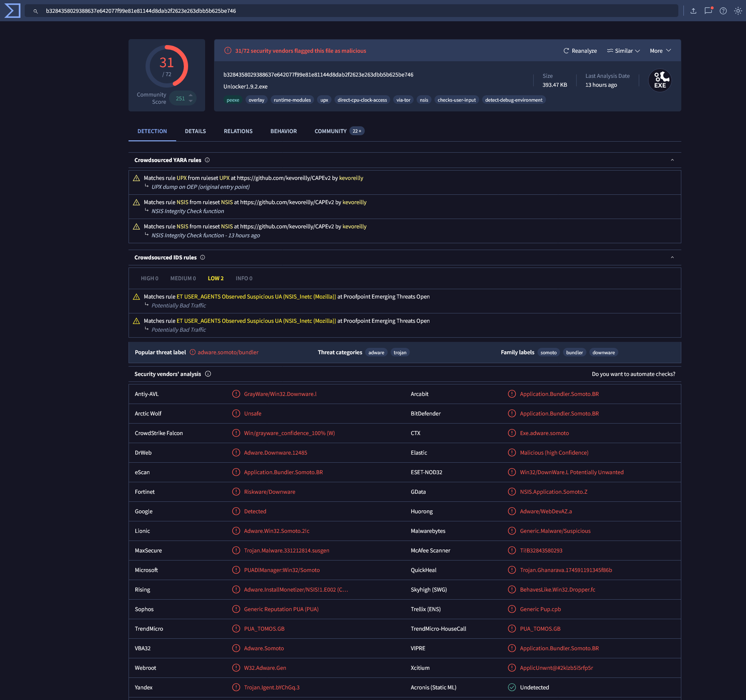Select the INFO 0 severity filter
The height and width of the screenshot is (700, 746).
[x=244, y=279]
